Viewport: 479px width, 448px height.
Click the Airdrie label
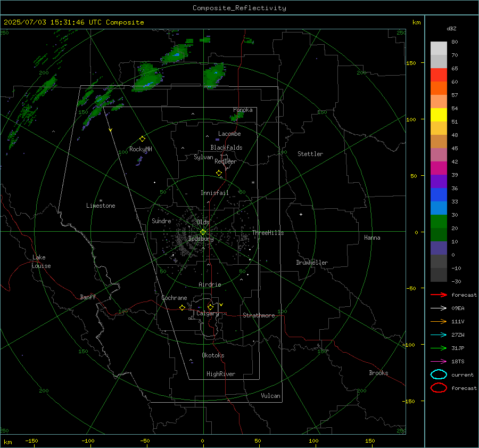pos(210,284)
